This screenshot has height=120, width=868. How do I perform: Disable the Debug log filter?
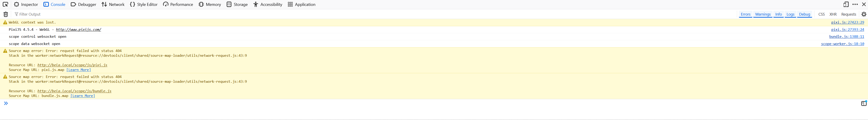click(x=804, y=14)
